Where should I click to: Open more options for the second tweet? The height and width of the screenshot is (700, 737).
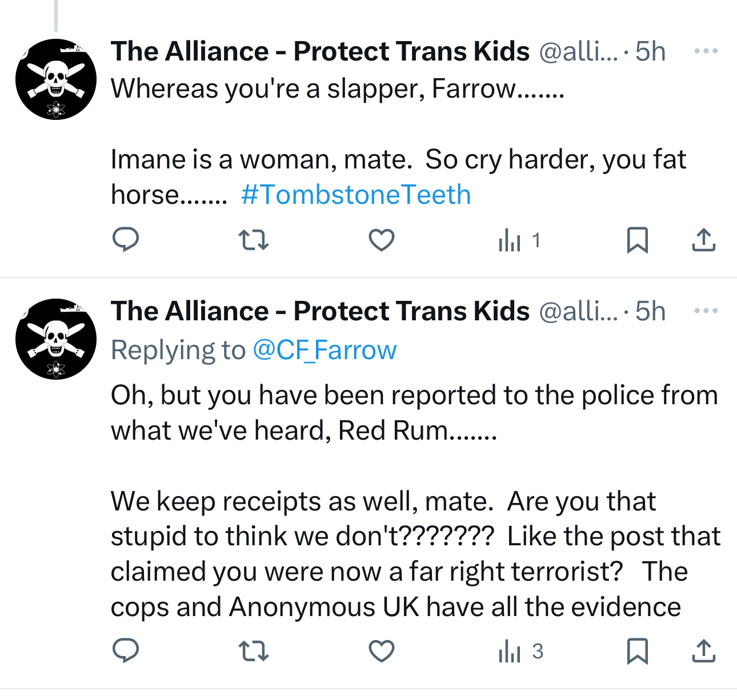coord(706,311)
